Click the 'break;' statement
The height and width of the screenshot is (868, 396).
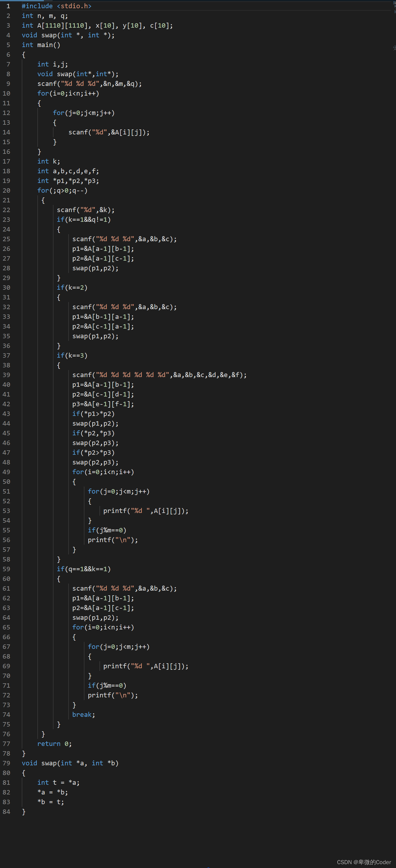84,715
